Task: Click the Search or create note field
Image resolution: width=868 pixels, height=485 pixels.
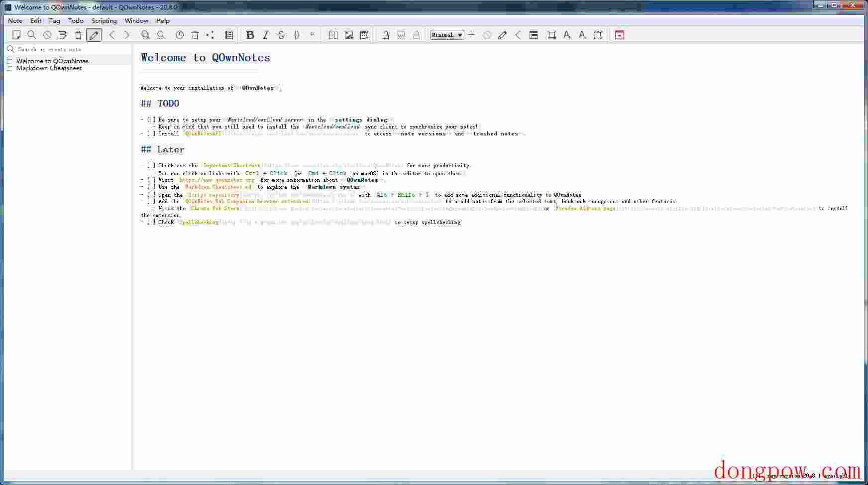Action: 68,49
